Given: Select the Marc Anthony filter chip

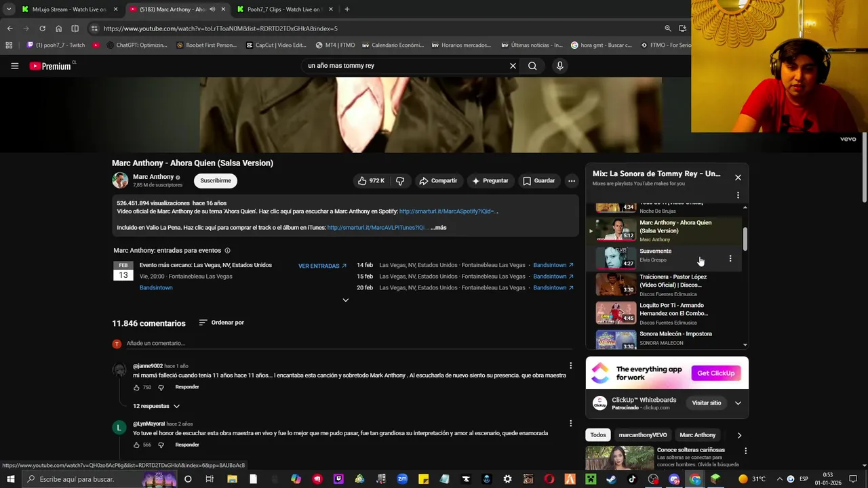Looking at the screenshot, I should pyautogui.click(x=698, y=435).
